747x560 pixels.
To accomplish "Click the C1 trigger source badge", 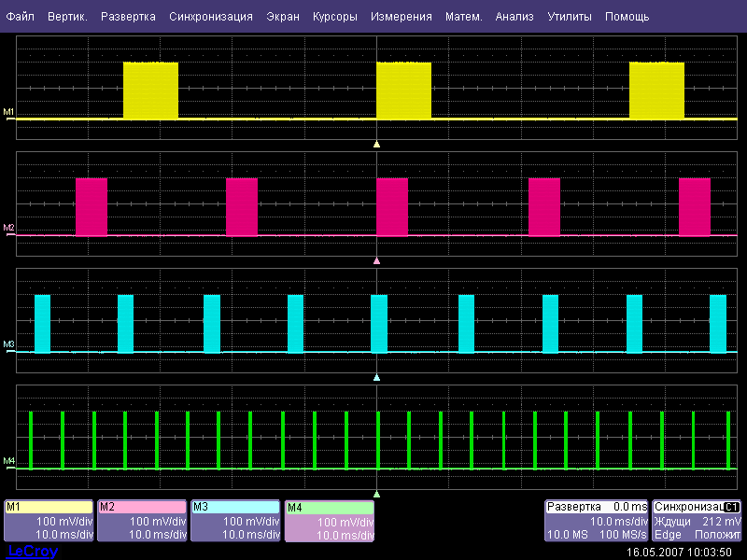I will pyautogui.click(x=732, y=507).
